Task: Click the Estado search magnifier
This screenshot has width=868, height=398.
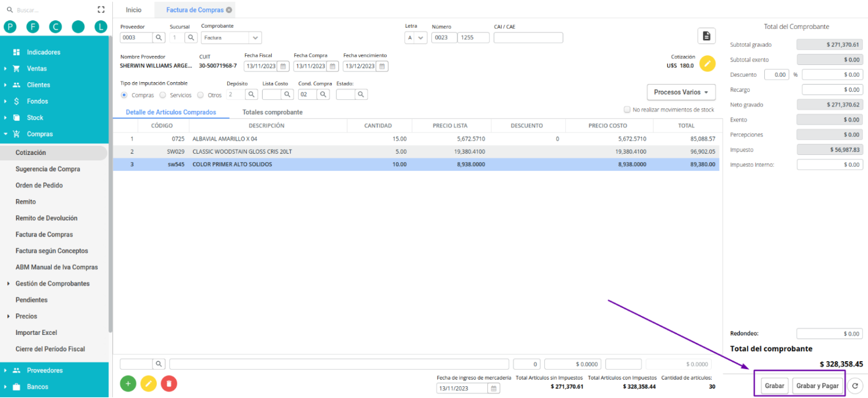Action: (362, 95)
